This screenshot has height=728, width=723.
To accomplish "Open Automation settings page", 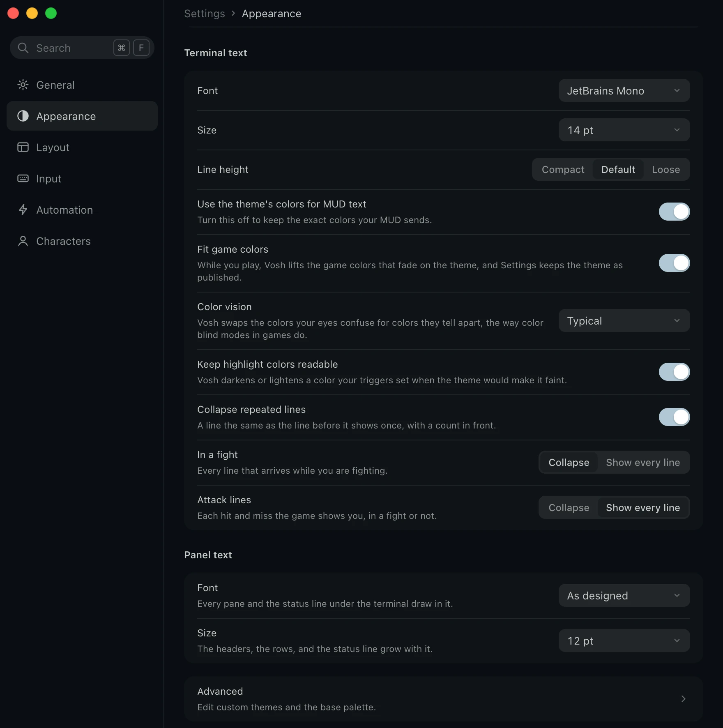I will coord(82,210).
